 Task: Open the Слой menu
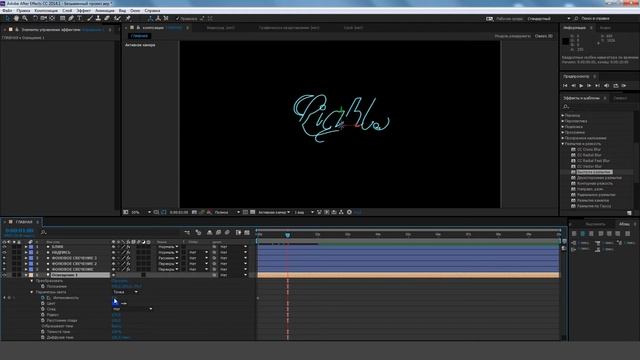[67, 11]
